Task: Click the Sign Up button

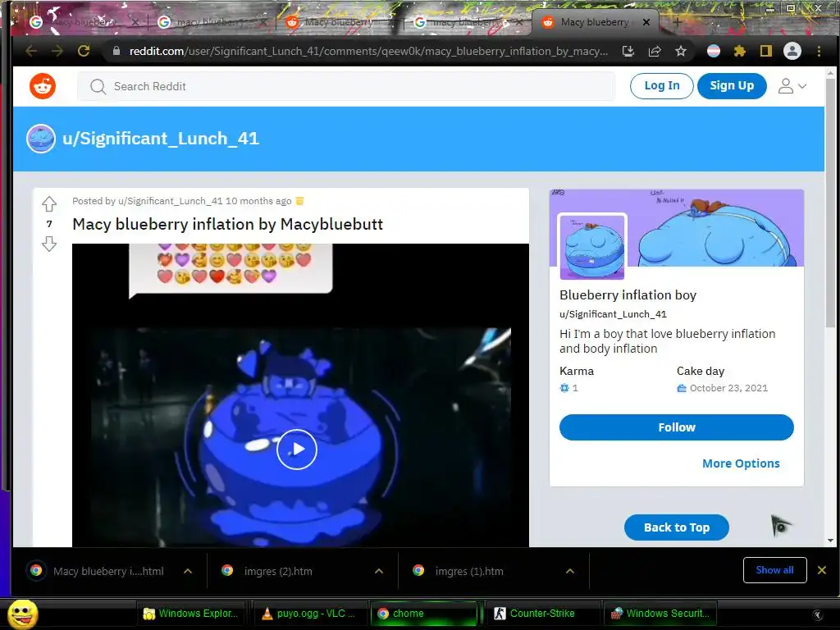Action: coord(732,85)
